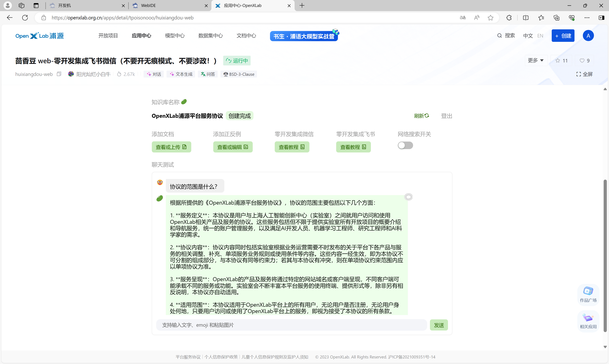Toggle the 网络搜索开关 switch

[405, 146]
